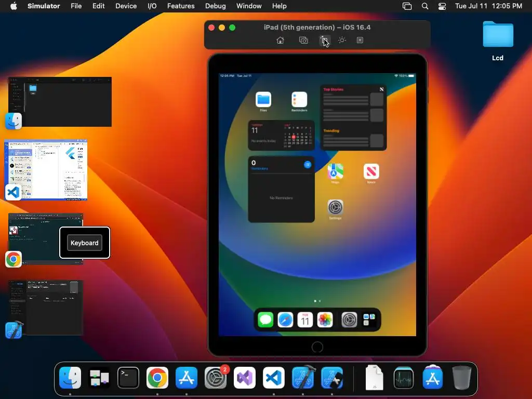This screenshot has width=532, height=399.
Task: Click the Stage Manager icon in menu bar
Action: tap(407, 6)
